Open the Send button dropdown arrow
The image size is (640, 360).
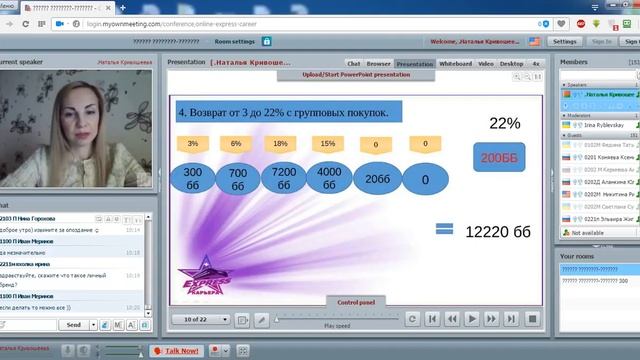93,325
